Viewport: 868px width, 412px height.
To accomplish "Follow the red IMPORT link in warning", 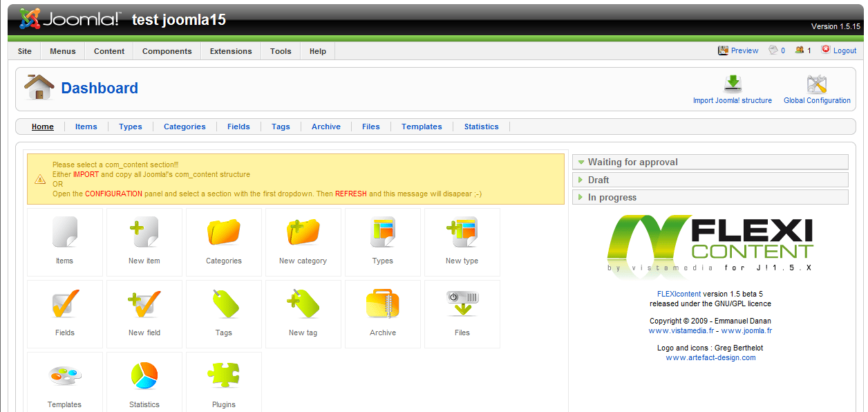I will 86,174.
